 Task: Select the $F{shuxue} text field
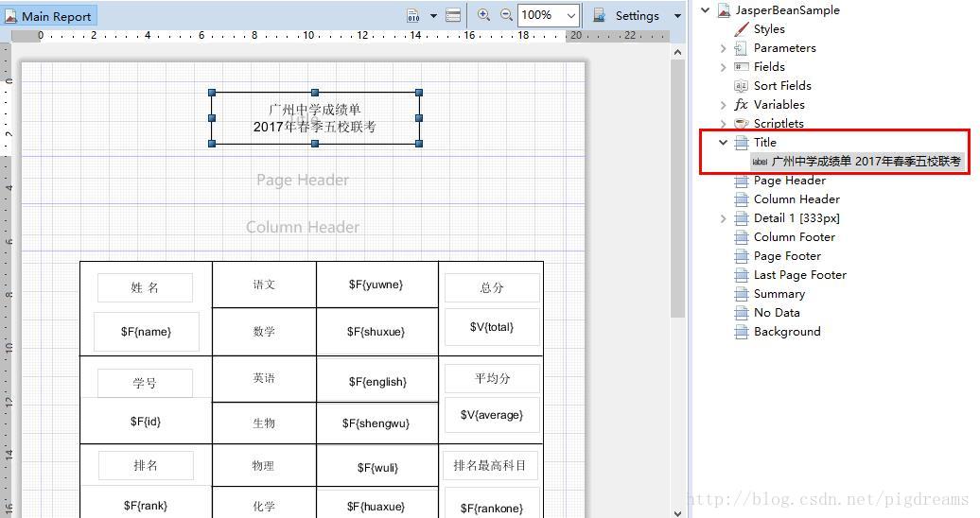(x=376, y=332)
